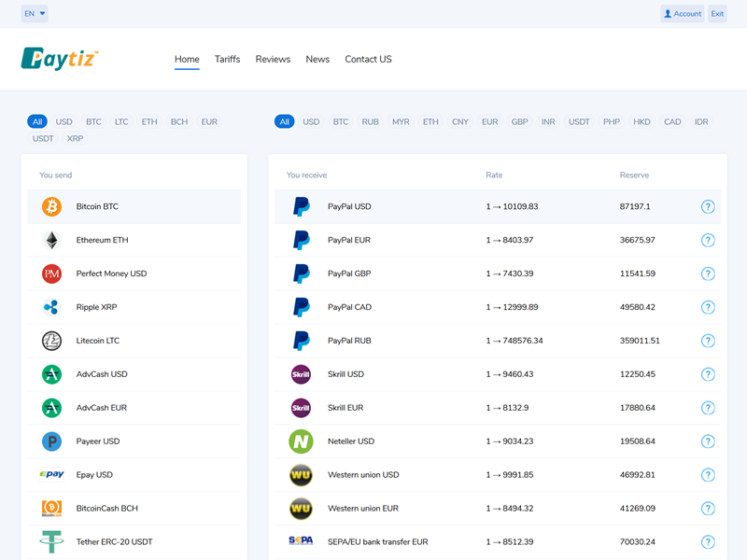Filter receive currencies by MYR
Viewport: 747px width, 560px height.
pos(401,122)
